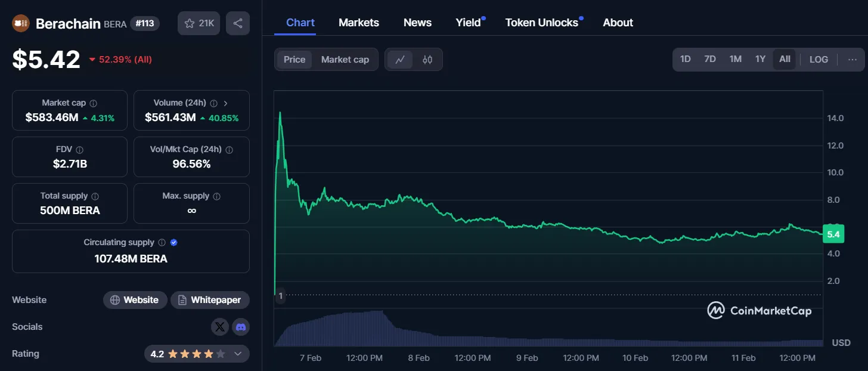Add Berachain to watchlist with star button
Image resolution: width=868 pixels, height=371 pixels.
[x=199, y=23]
